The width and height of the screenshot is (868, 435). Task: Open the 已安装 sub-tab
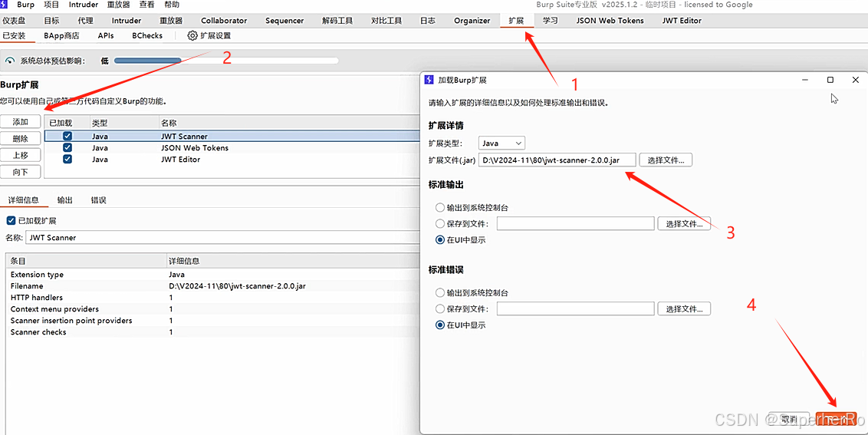tap(14, 35)
